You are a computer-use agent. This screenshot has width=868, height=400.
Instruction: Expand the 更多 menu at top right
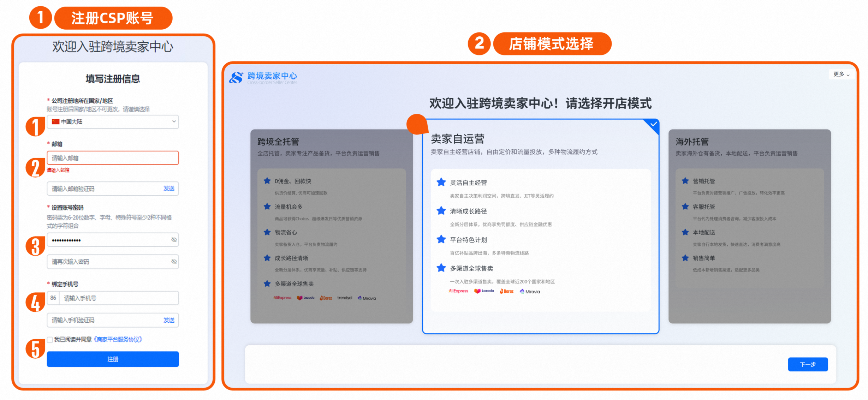click(841, 74)
